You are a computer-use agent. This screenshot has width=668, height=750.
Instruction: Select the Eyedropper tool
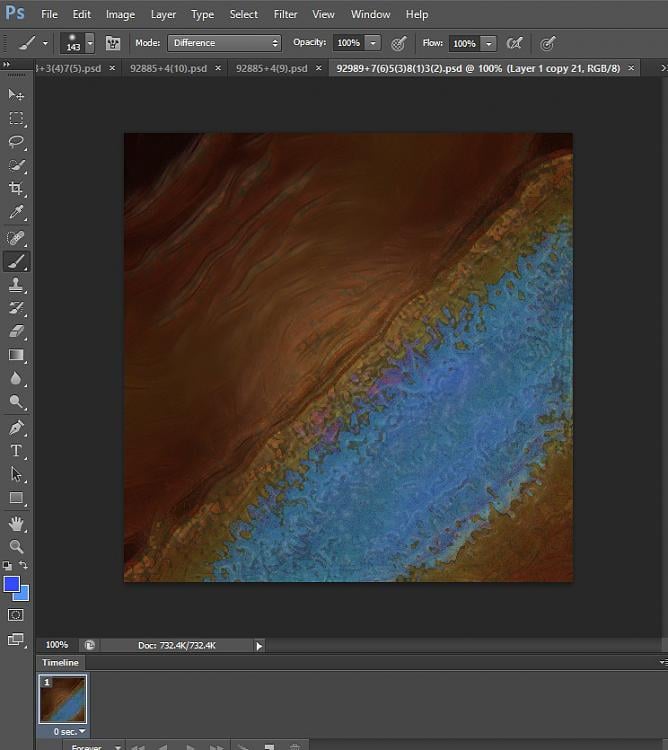tap(16, 212)
